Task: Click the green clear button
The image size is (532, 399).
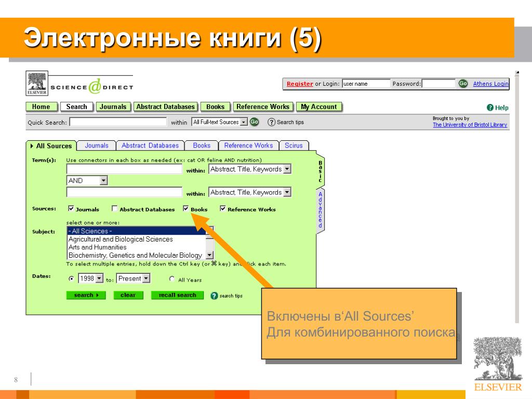Action: point(128,295)
